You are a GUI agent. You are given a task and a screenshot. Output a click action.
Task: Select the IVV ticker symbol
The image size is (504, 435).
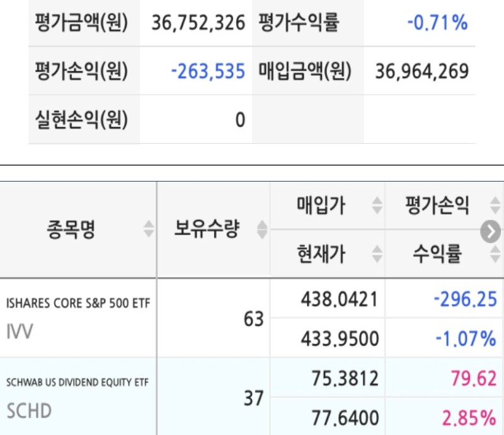20,331
